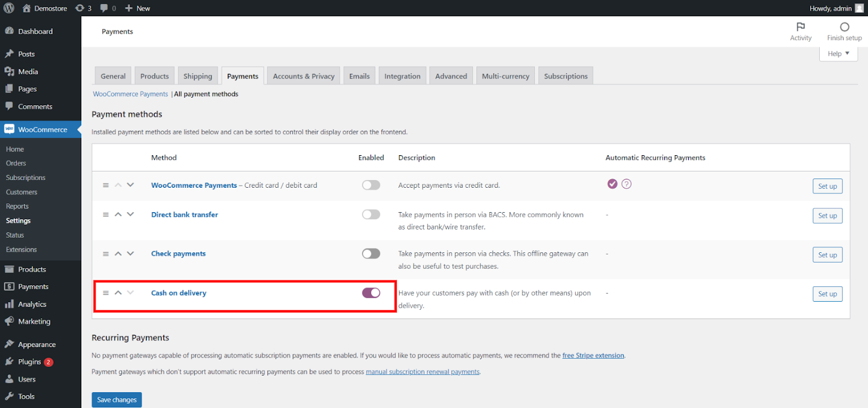Enable Check payments toggle

tap(371, 253)
